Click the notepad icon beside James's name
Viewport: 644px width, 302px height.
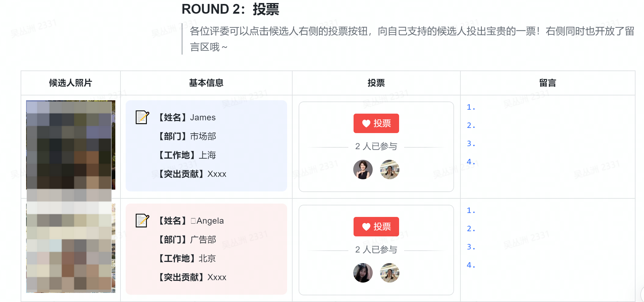142,117
